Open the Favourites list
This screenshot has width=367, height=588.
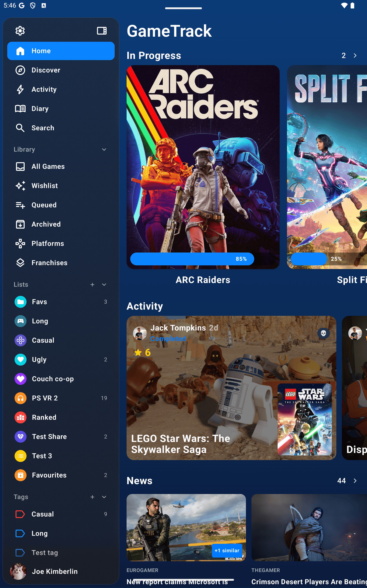point(61,475)
